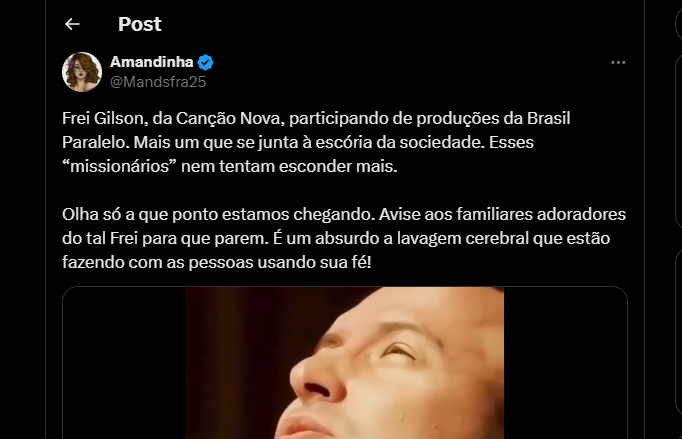Go back using the left arrow icon

pos(72,24)
